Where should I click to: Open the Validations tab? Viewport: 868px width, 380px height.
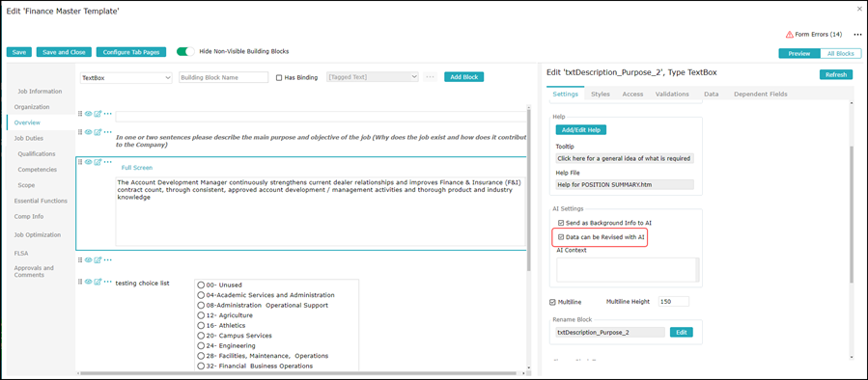tap(672, 94)
